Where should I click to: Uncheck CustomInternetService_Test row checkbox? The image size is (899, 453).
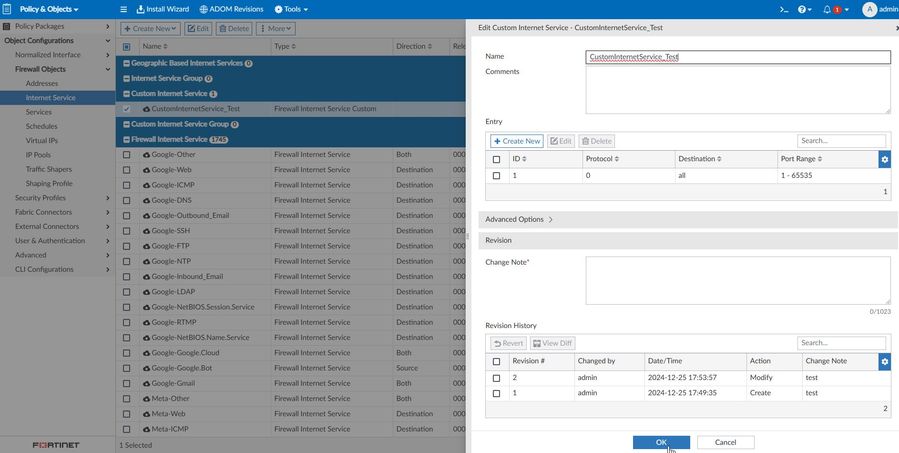click(127, 109)
